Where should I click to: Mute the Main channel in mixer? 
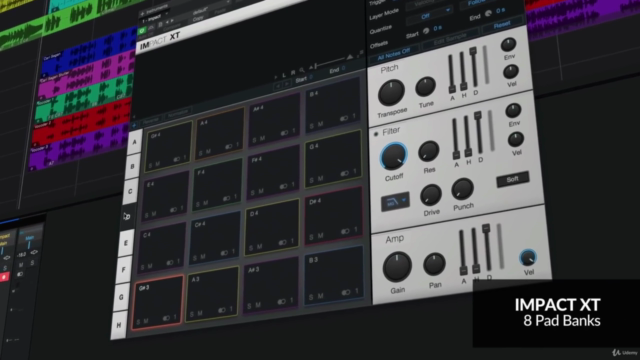click(21, 265)
